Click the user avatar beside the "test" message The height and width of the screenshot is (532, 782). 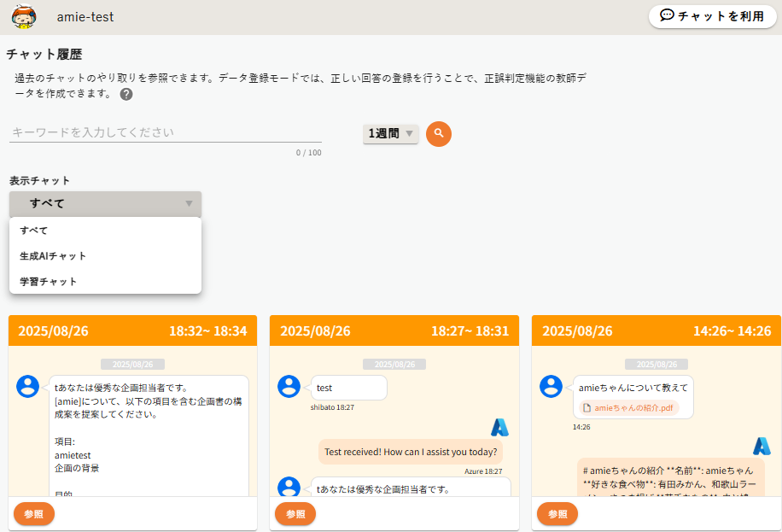click(289, 386)
